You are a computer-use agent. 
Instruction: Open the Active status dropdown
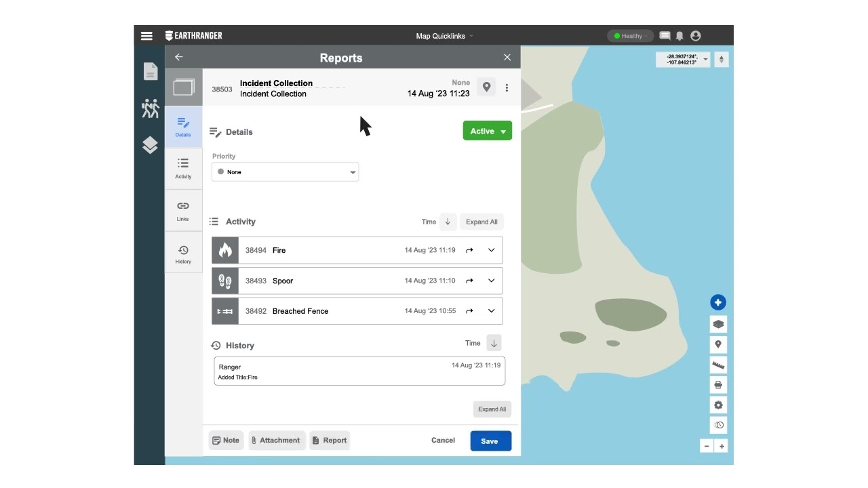point(487,131)
